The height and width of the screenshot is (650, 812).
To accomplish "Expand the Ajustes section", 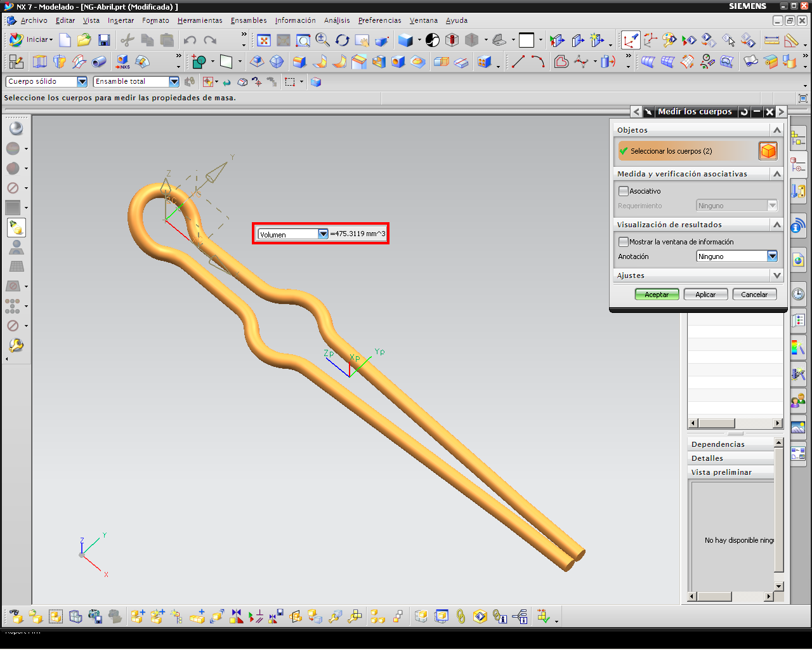I will [776, 275].
